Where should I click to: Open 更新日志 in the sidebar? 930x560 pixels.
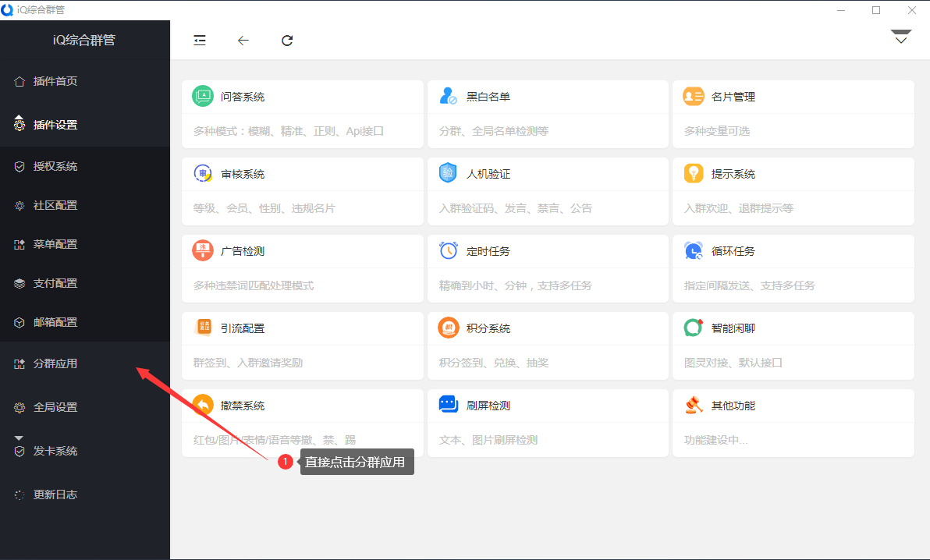point(85,494)
